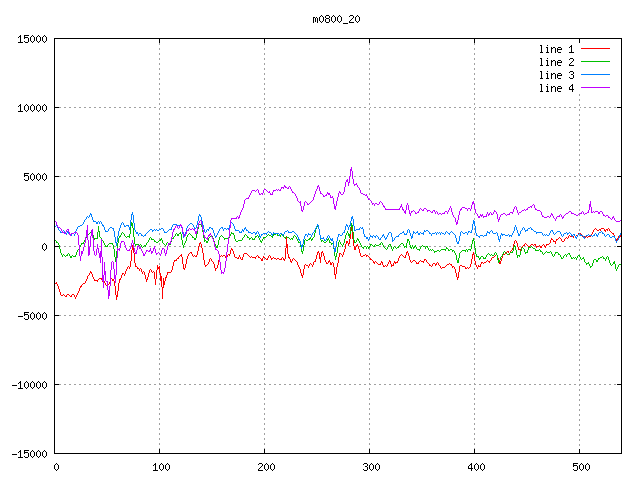Click the -15000 y-axis tick label
Image resolution: width=640 pixels, height=480 pixels.
29,453
